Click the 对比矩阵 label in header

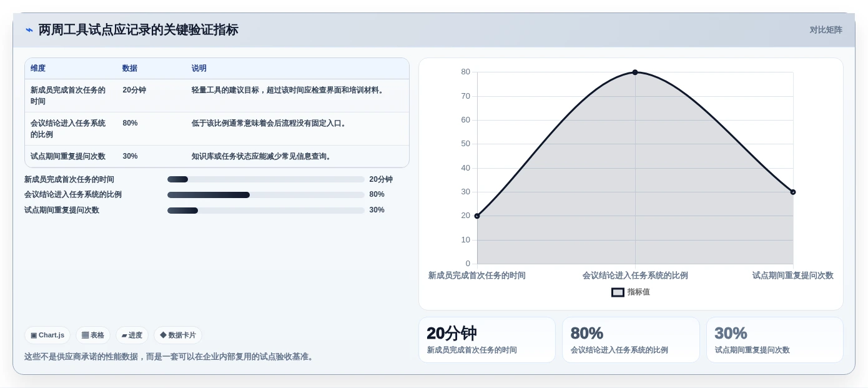(826, 30)
